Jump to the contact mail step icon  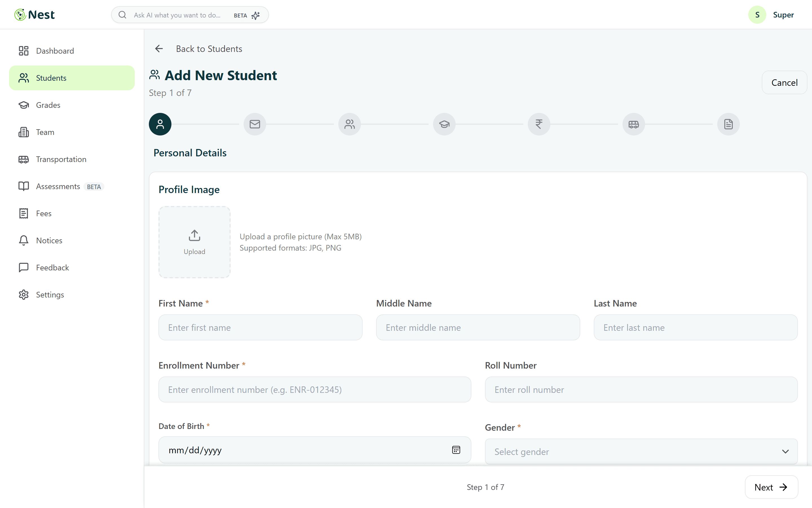[255, 124]
